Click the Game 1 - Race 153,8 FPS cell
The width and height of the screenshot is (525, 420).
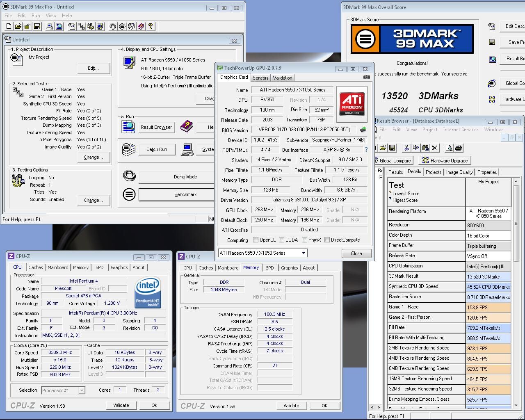pyautogui.click(x=488, y=307)
